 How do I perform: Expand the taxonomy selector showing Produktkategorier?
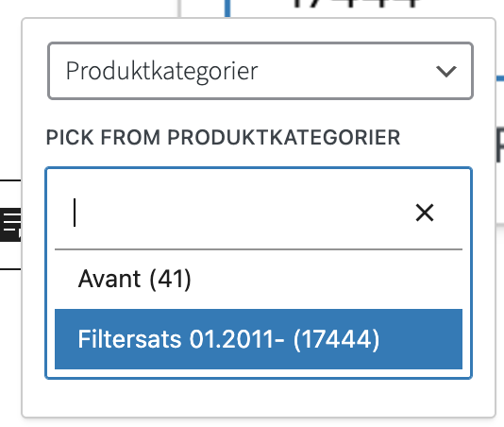coord(260,71)
